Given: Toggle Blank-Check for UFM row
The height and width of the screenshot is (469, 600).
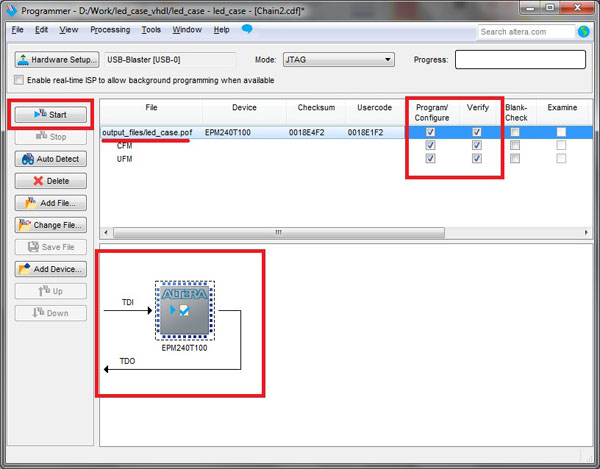Looking at the screenshot, I should tap(515, 158).
